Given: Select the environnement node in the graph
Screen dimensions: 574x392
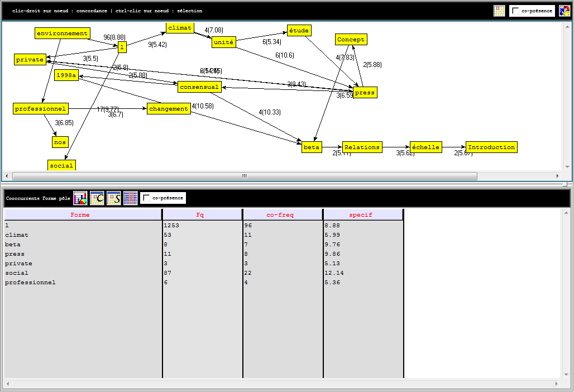Looking at the screenshot, I should click(x=63, y=34).
